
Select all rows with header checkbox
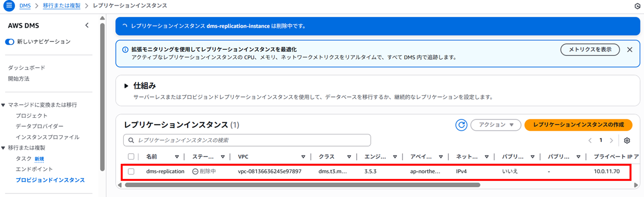[131, 157]
